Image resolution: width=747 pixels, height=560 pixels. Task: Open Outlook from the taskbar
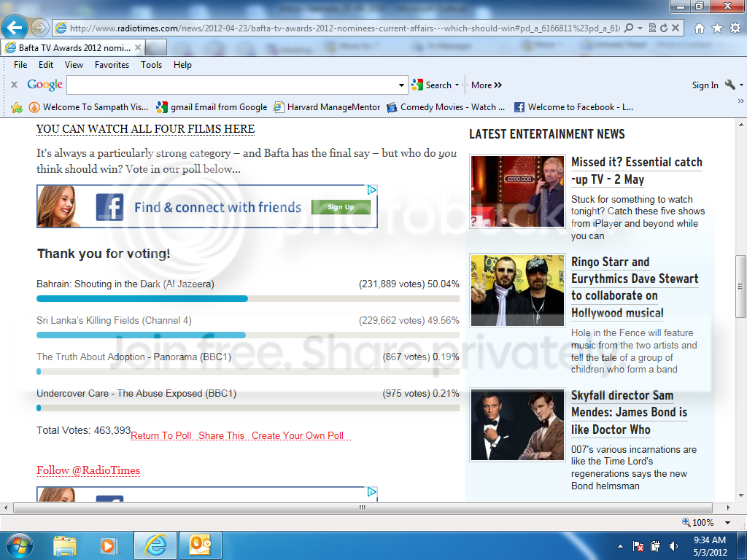(x=200, y=545)
